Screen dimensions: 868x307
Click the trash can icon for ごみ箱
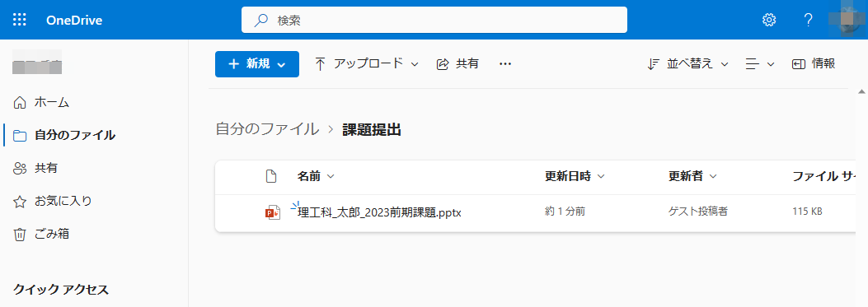click(x=20, y=235)
